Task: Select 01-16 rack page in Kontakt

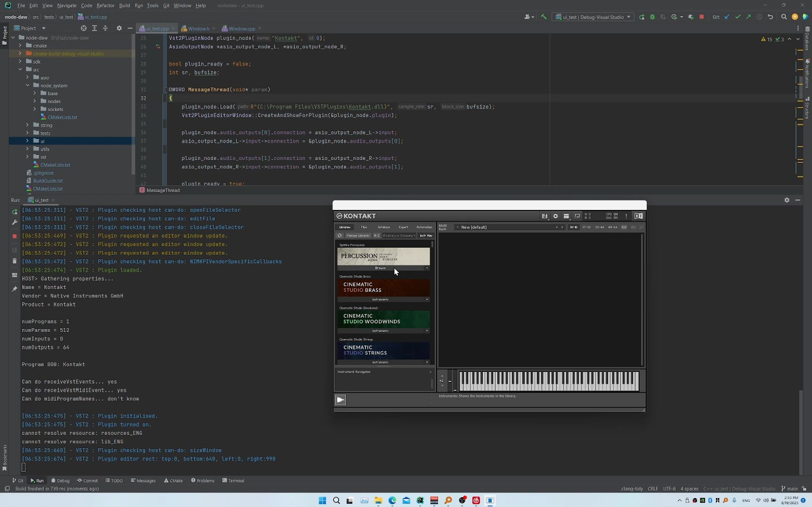Action: (x=573, y=227)
